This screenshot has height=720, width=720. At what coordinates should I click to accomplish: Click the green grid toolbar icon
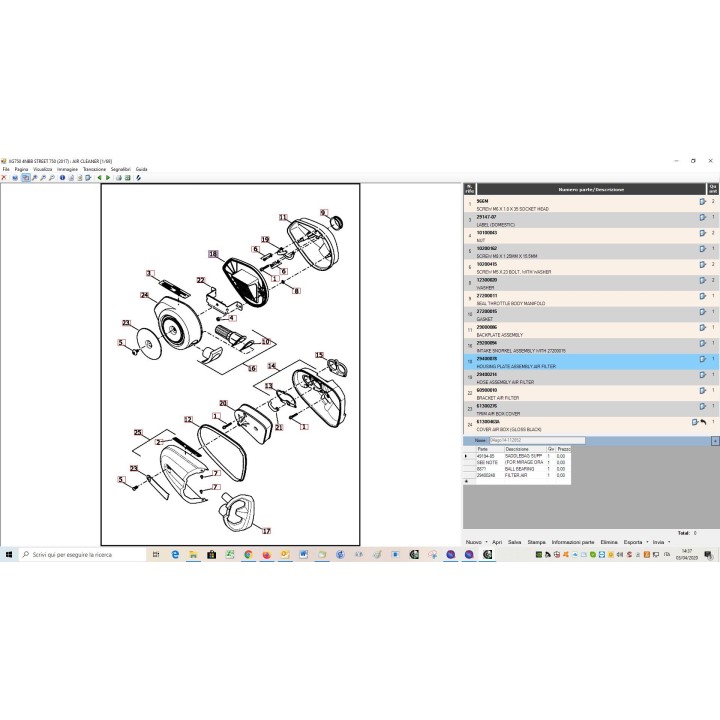[127, 178]
